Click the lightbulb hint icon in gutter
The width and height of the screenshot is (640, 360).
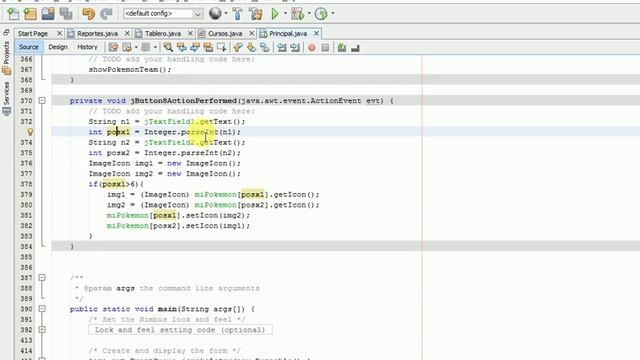pyautogui.click(x=30, y=132)
